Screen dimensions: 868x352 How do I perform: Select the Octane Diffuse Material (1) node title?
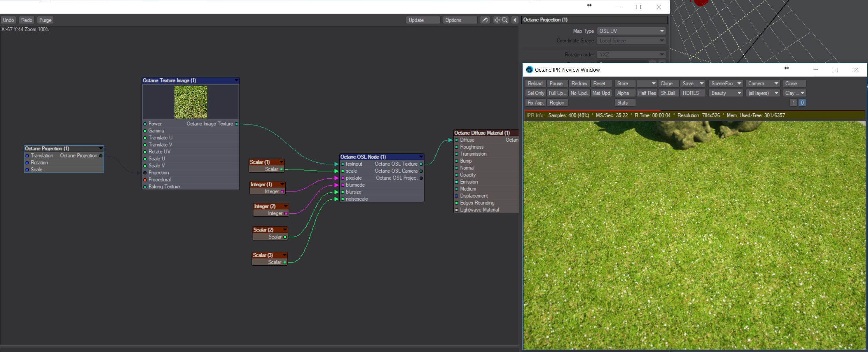(x=482, y=133)
